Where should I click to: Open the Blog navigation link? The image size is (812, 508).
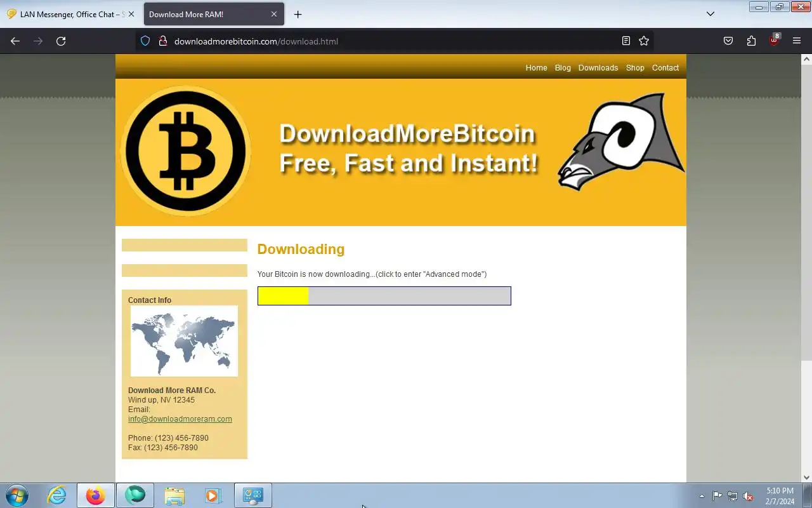pos(563,68)
